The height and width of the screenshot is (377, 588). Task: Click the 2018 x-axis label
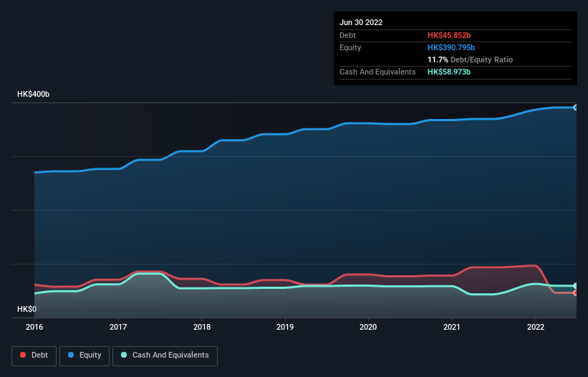click(x=202, y=327)
